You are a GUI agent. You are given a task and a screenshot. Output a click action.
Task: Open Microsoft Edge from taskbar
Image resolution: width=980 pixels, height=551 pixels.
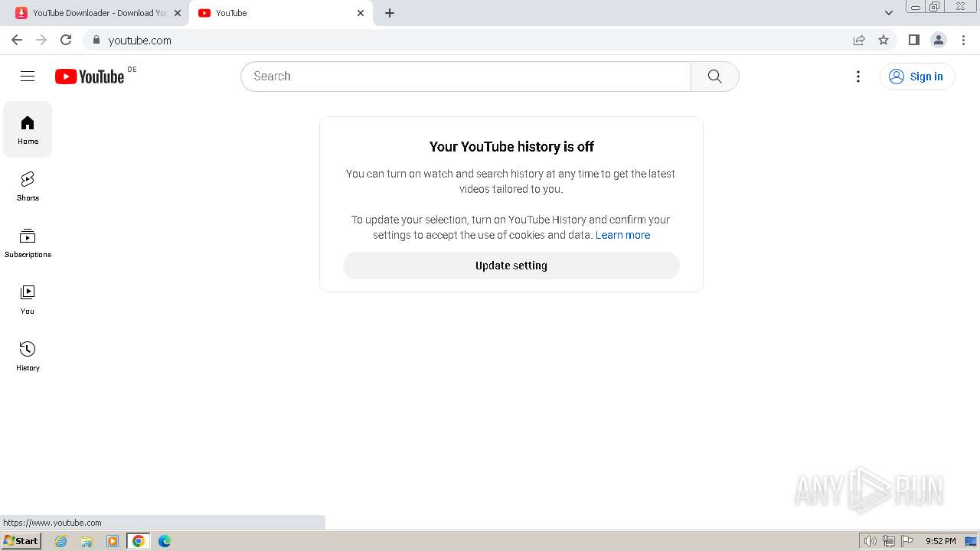(165, 541)
